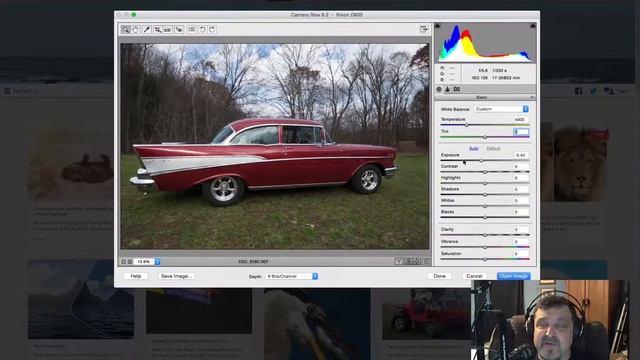Image resolution: width=640 pixels, height=360 pixels.
Task: Click the Default tone link
Action: click(x=493, y=149)
